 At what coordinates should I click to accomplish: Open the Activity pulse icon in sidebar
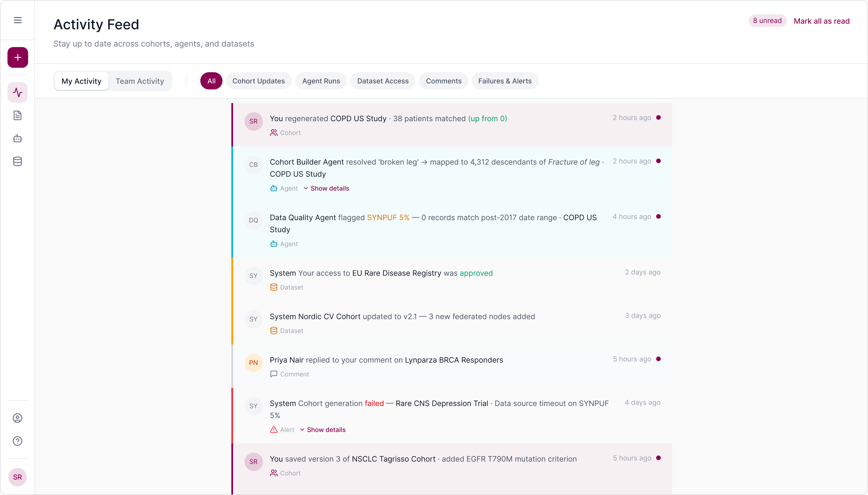coord(18,92)
